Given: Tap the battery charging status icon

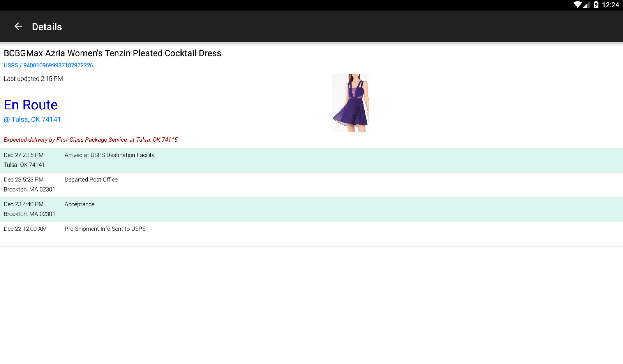Looking at the screenshot, I should pyautogui.click(x=596, y=5).
